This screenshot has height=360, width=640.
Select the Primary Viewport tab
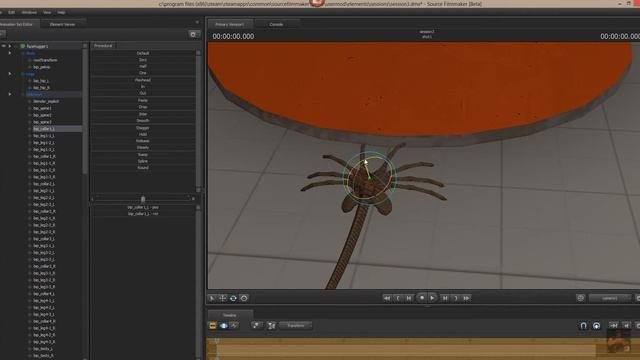(230, 24)
